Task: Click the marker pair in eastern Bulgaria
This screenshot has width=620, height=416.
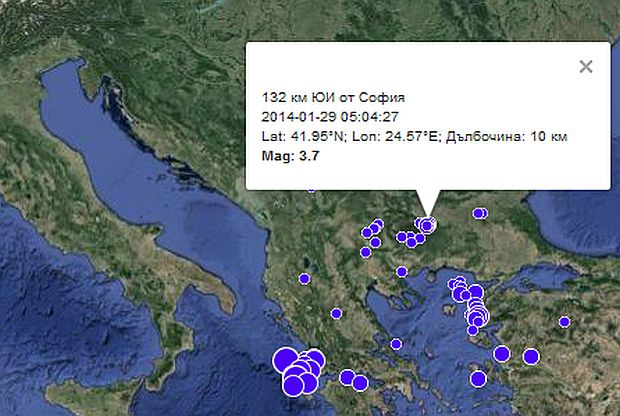Action: click(x=480, y=214)
